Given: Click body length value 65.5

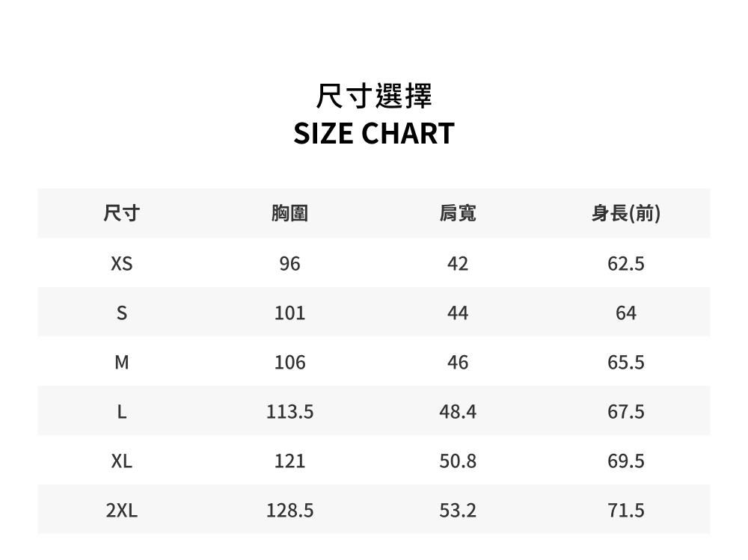Looking at the screenshot, I should point(625,363).
